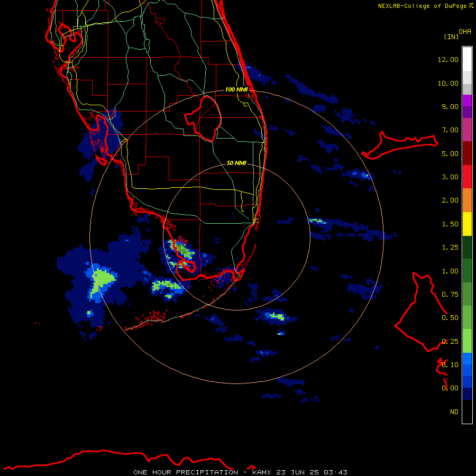
Task: Click the 1.50 legend value
Action: pyautogui.click(x=450, y=224)
